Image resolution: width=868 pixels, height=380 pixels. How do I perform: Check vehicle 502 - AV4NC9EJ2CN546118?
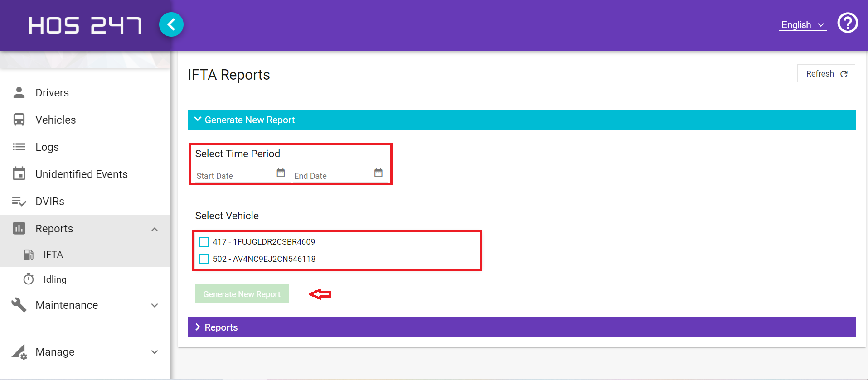(x=204, y=259)
